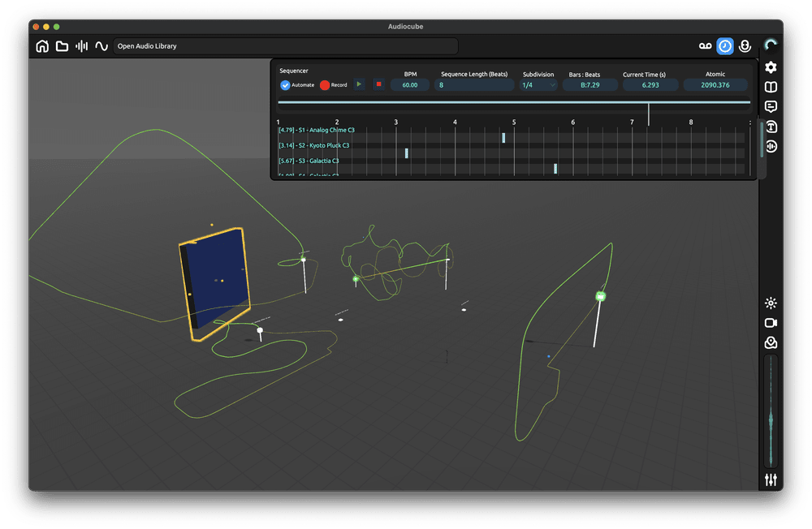The width and height of the screenshot is (812, 529).
Task: Open the camera view icon in right sidebar
Action: pyautogui.click(x=770, y=323)
